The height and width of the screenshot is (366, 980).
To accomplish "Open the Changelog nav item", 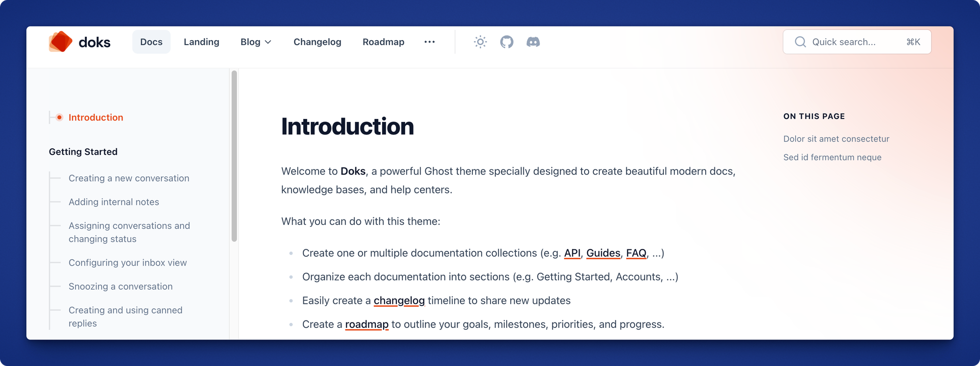I will [x=318, y=42].
